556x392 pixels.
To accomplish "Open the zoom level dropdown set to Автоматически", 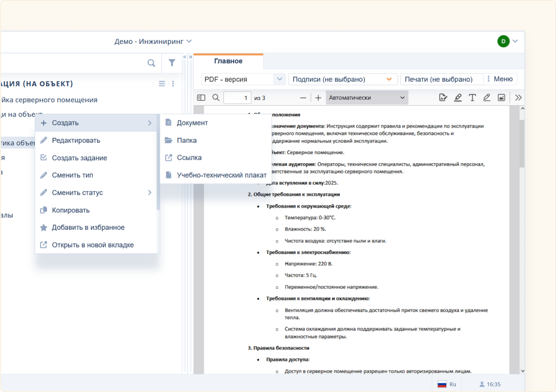I will point(366,97).
